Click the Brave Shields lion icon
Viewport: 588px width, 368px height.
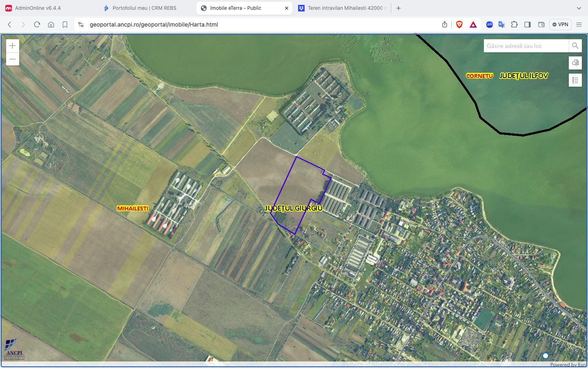pyautogui.click(x=459, y=25)
